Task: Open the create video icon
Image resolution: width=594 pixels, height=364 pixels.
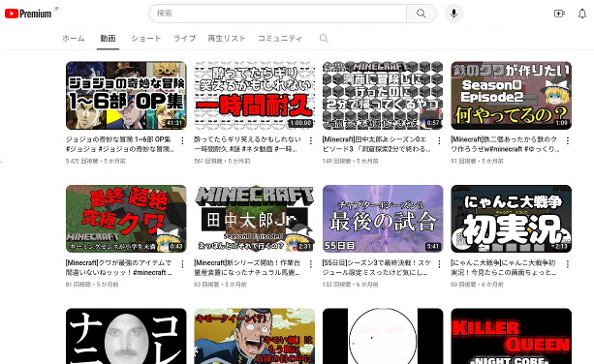Action: click(x=559, y=14)
